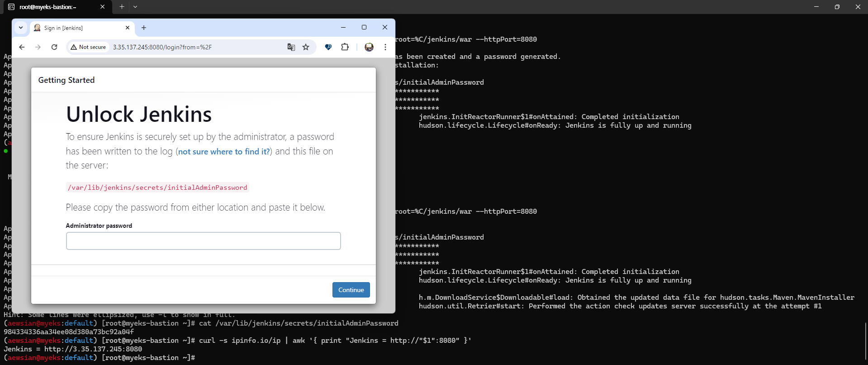
Task: Open the 'not sure where to find it?' link
Action: [224, 152]
